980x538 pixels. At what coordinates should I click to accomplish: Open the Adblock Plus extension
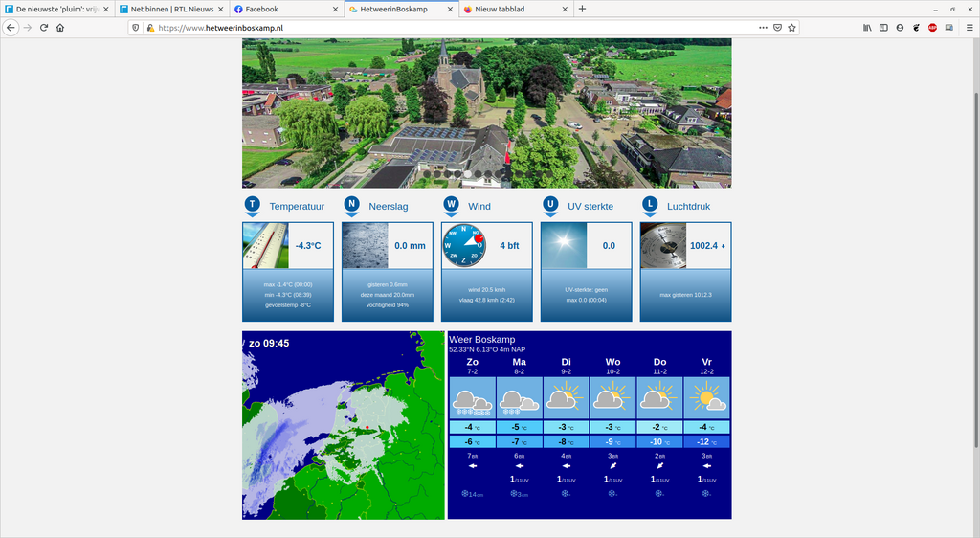[932, 28]
